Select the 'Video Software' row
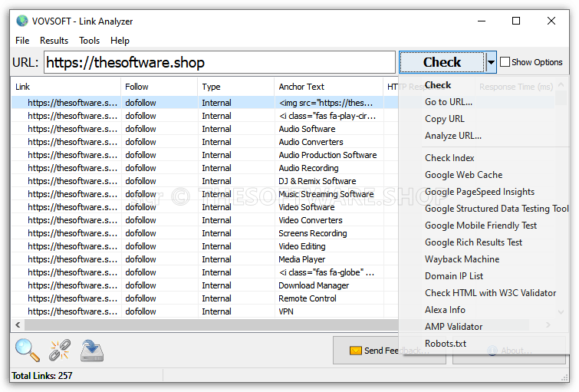This screenshot has width=579, height=392. tap(205, 207)
